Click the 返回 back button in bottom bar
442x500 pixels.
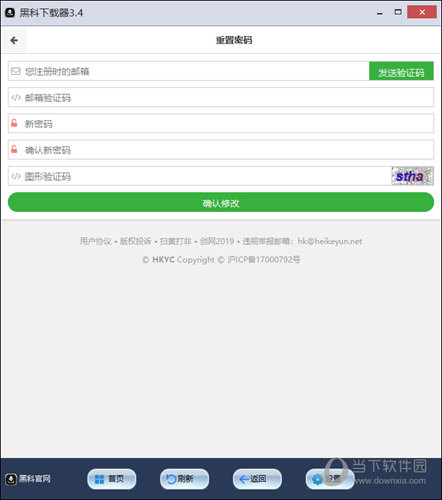[257, 479]
